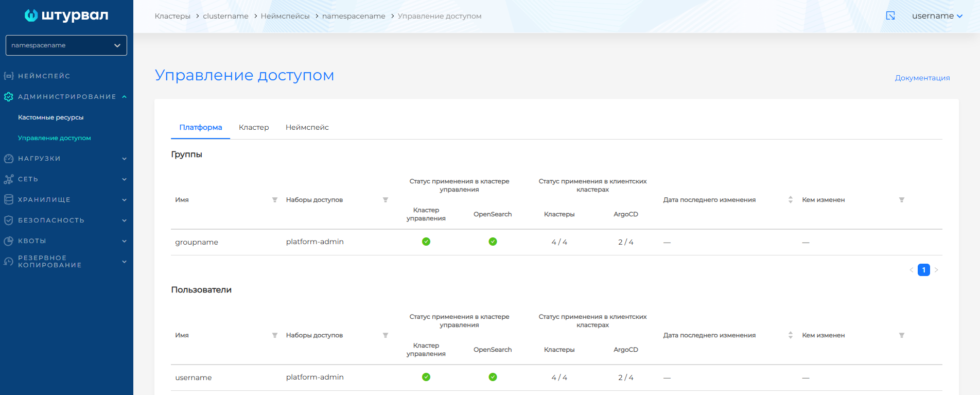Click the external window icon near username
The width and height of the screenshot is (980, 395).
(890, 16)
